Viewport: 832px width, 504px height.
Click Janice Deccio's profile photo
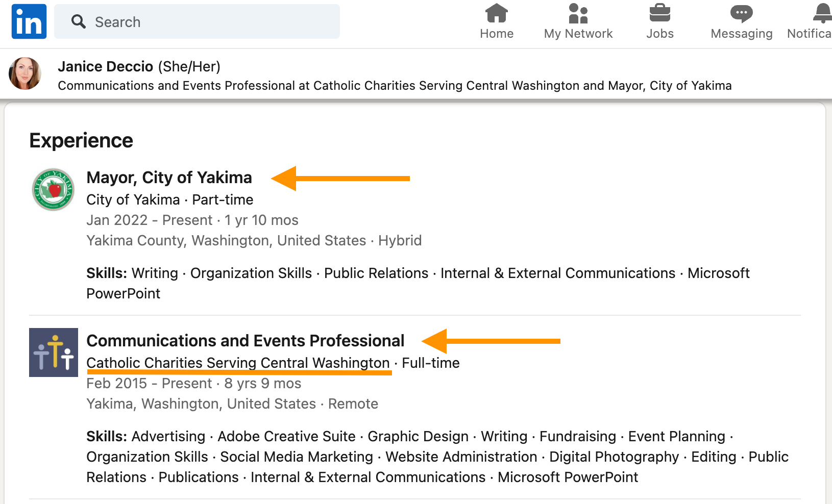click(x=25, y=73)
